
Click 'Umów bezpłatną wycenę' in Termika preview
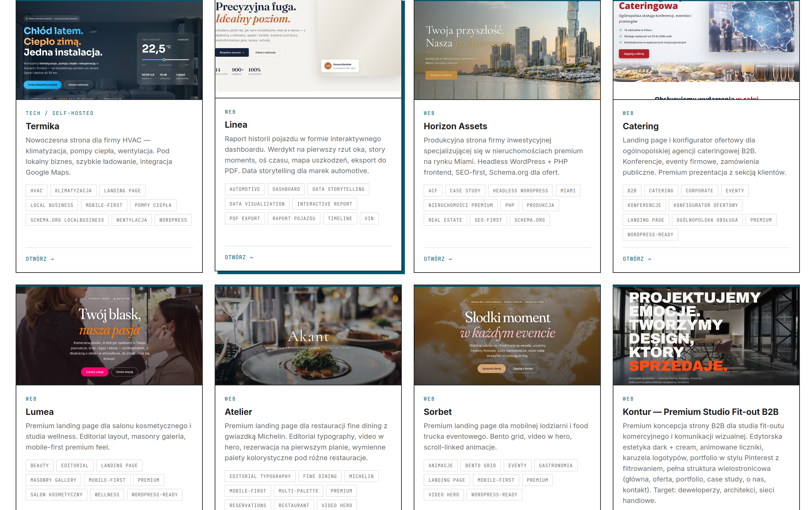pos(43,85)
